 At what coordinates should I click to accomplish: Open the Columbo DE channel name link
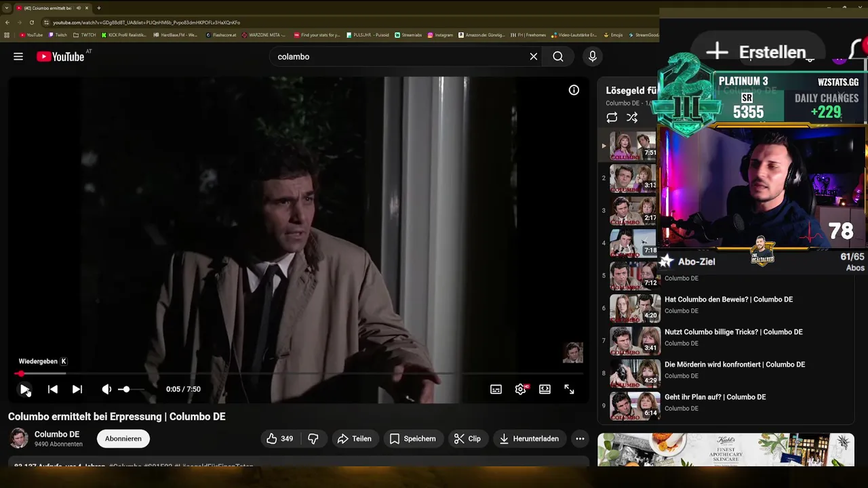click(57, 434)
